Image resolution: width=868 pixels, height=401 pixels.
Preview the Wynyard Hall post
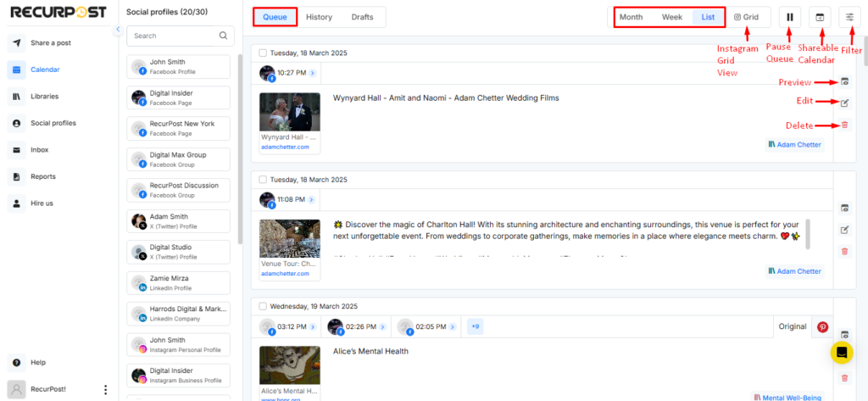[x=845, y=82]
